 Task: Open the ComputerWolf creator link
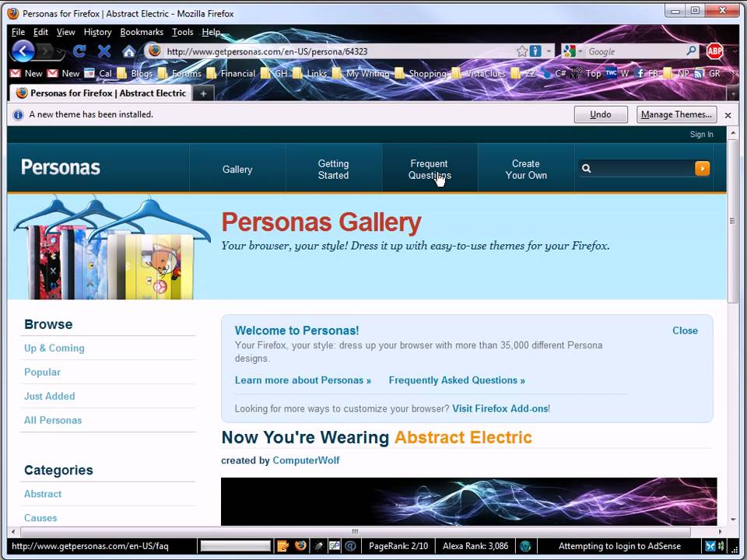click(306, 460)
